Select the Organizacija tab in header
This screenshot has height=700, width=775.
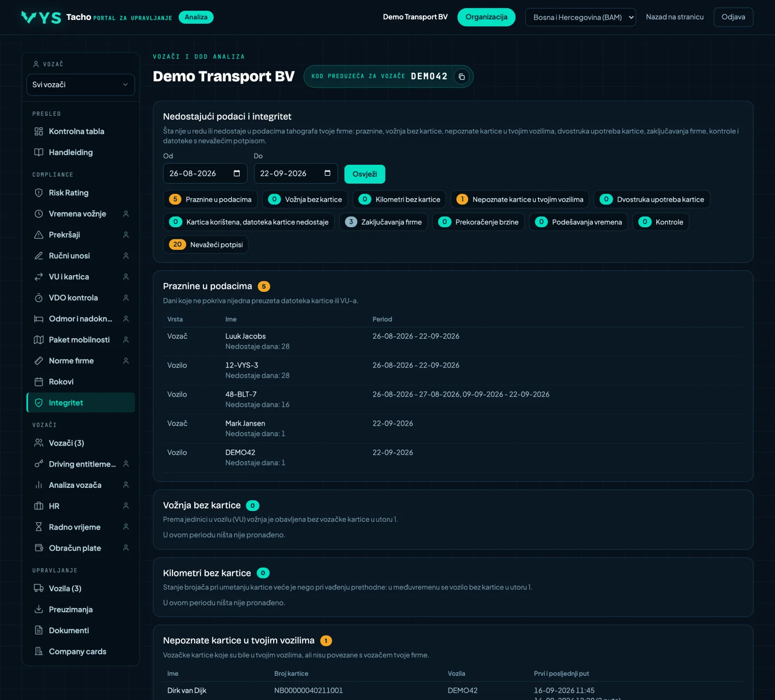[x=486, y=17]
